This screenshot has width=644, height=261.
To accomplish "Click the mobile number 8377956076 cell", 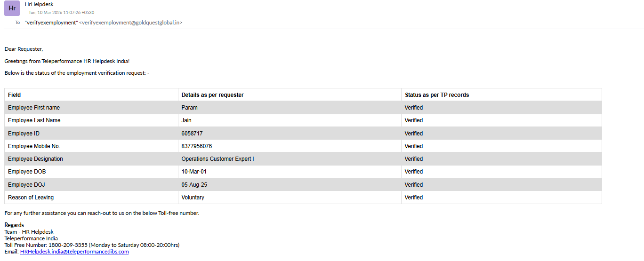I will click(197, 146).
